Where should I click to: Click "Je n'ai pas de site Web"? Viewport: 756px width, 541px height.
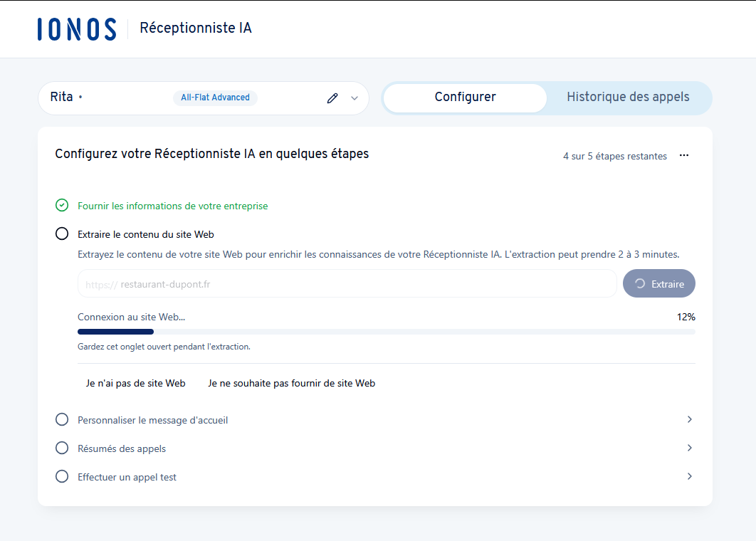135,383
